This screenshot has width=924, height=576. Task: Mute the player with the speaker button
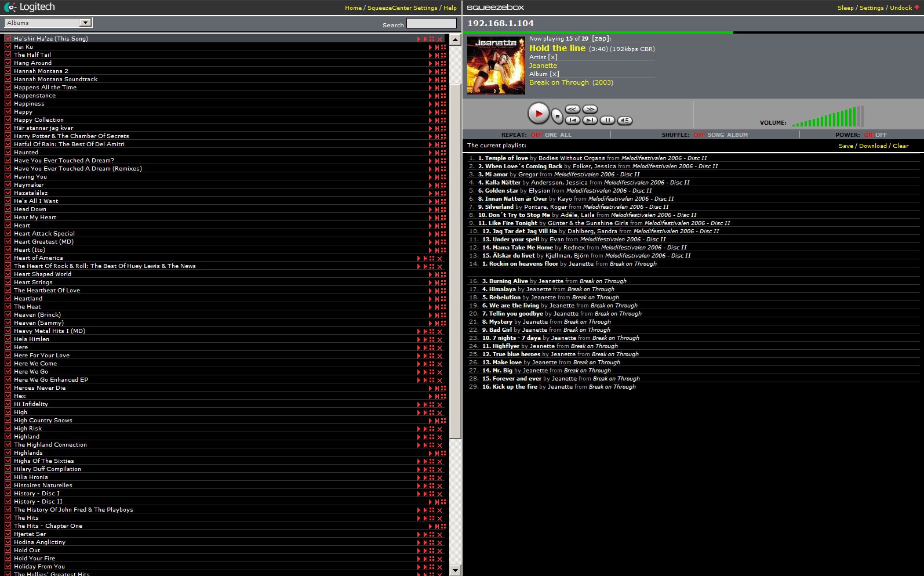pos(625,120)
